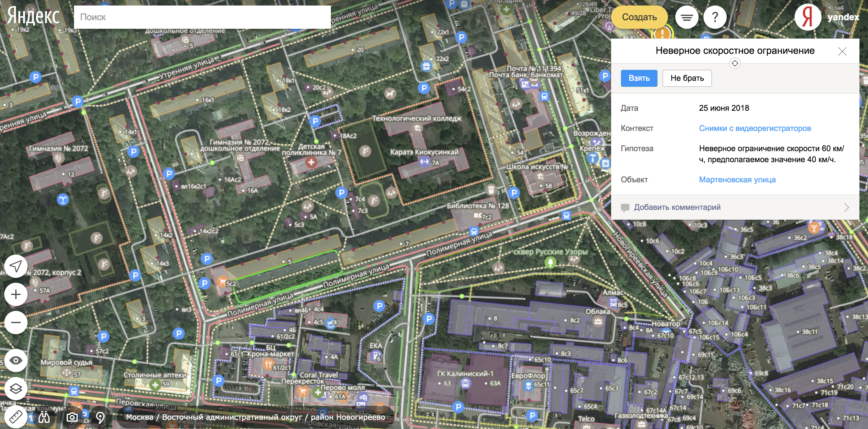Screen dimensions: 868x429
Task: Click the Взять button
Action: point(639,78)
